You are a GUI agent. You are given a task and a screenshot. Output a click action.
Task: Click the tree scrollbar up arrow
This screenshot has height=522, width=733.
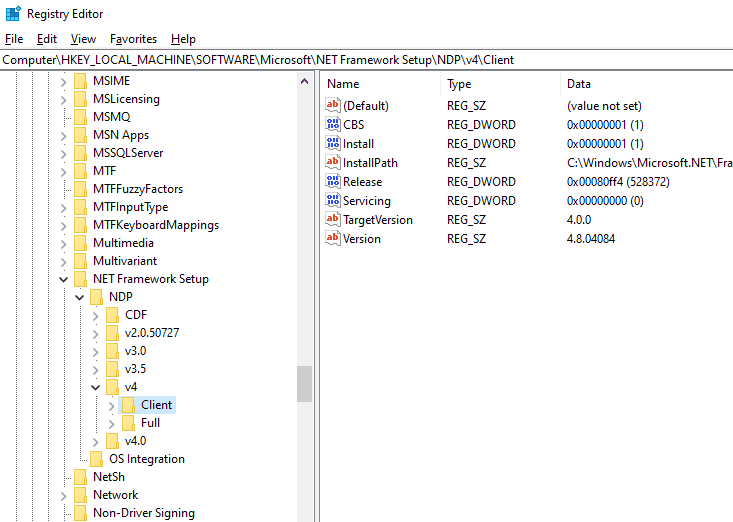coord(304,81)
